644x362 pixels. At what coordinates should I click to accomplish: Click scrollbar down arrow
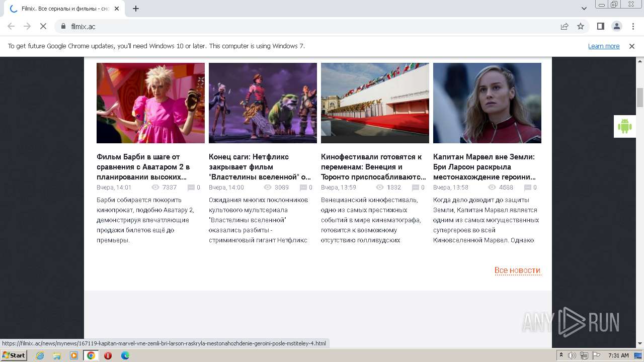640,343
